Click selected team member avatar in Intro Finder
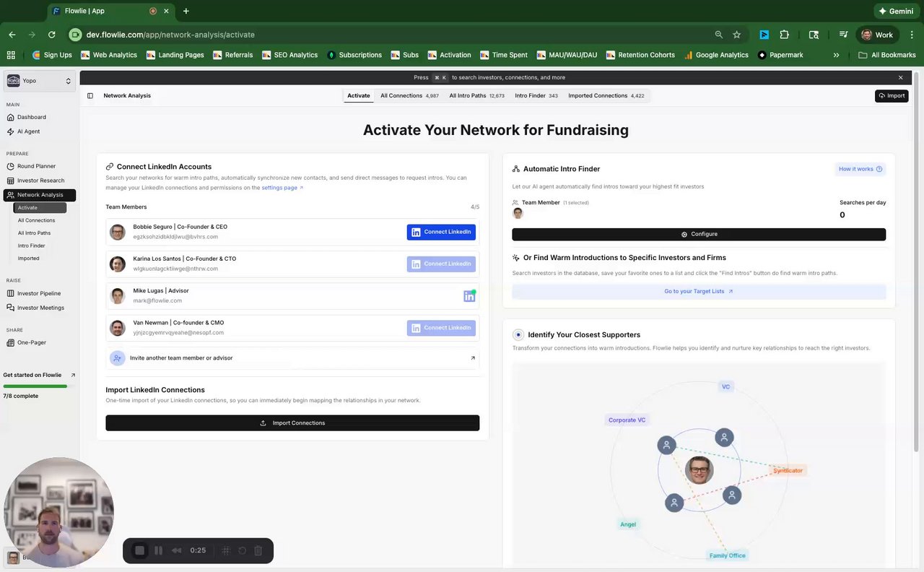Image resolution: width=924 pixels, height=572 pixels. 518,213
